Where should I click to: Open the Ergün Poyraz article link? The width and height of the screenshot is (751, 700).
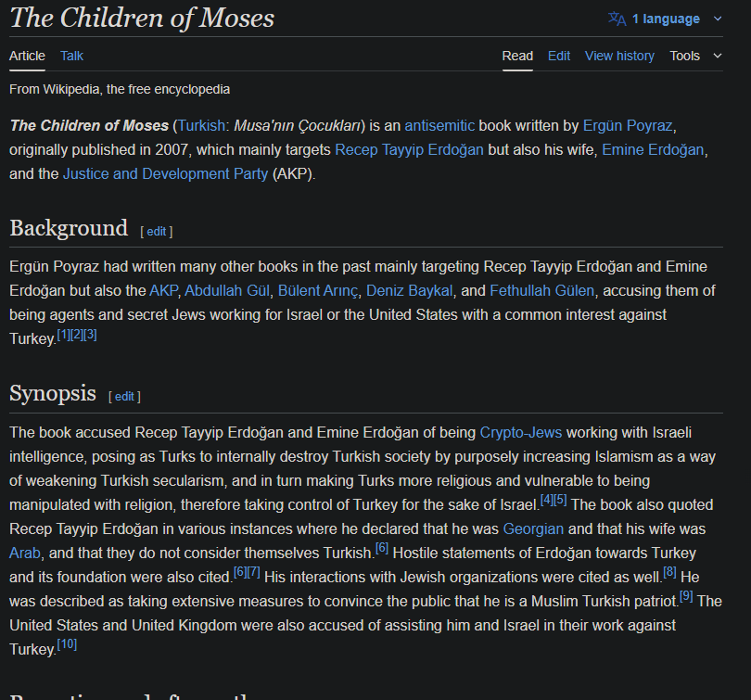pos(628,125)
